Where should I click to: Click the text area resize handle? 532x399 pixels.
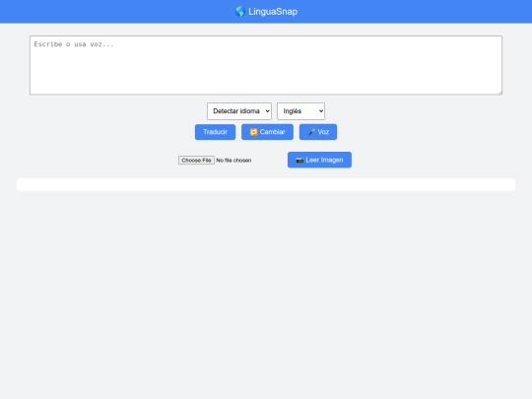tap(499, 93)
